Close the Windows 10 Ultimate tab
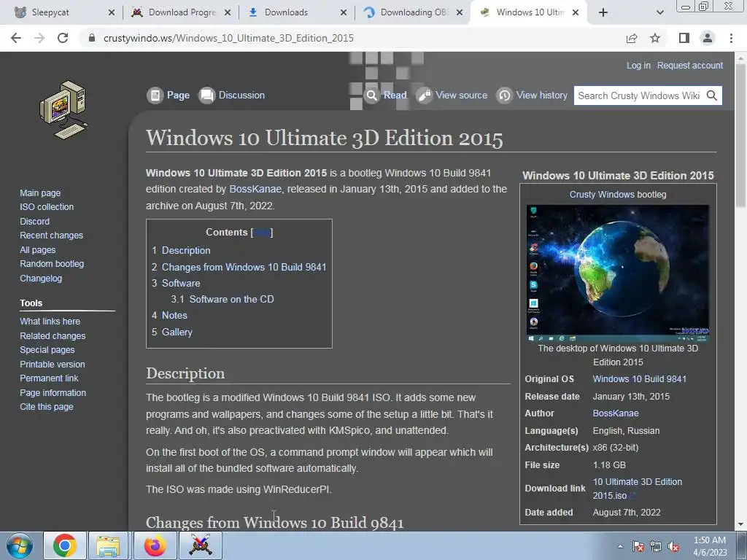 576,12
